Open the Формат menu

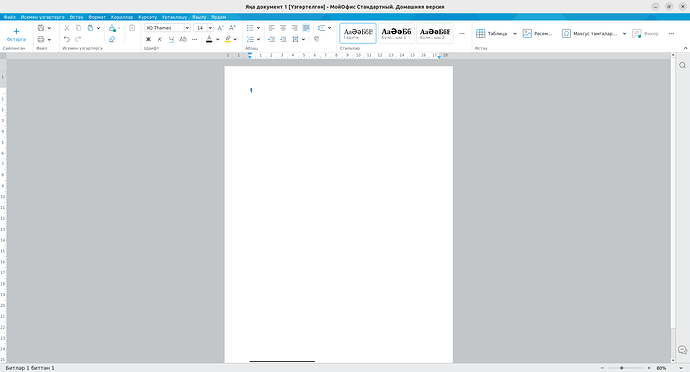coord(97,17)
